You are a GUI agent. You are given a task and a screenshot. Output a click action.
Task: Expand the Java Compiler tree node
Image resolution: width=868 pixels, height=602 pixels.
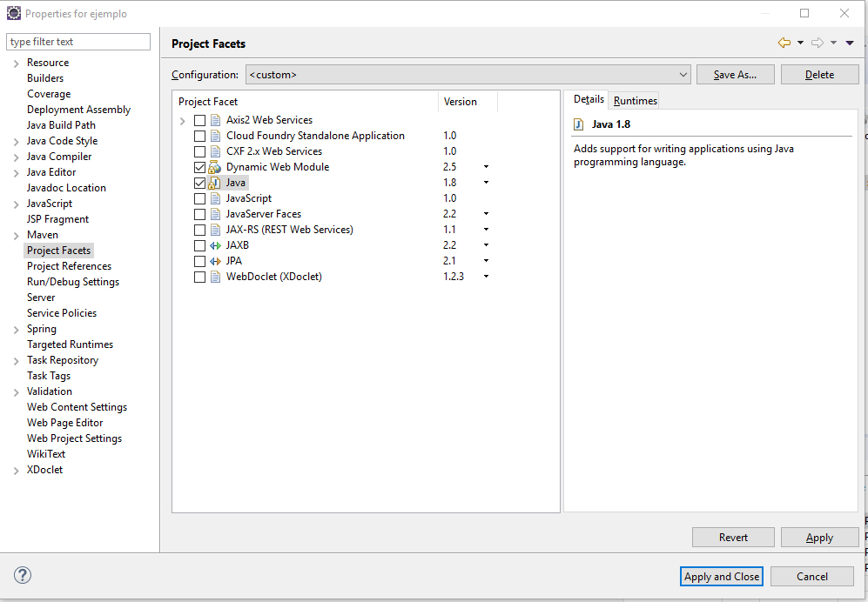pyautogui.click(x=16, y=157)
